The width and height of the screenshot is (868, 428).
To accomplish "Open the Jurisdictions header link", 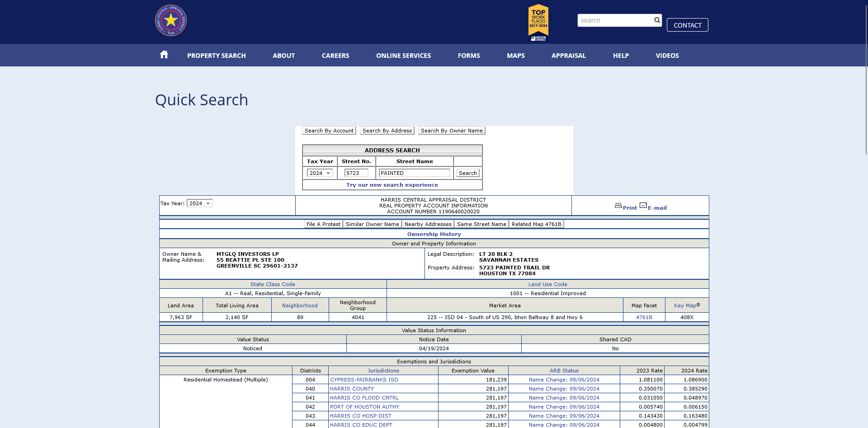I will [383, 371].
